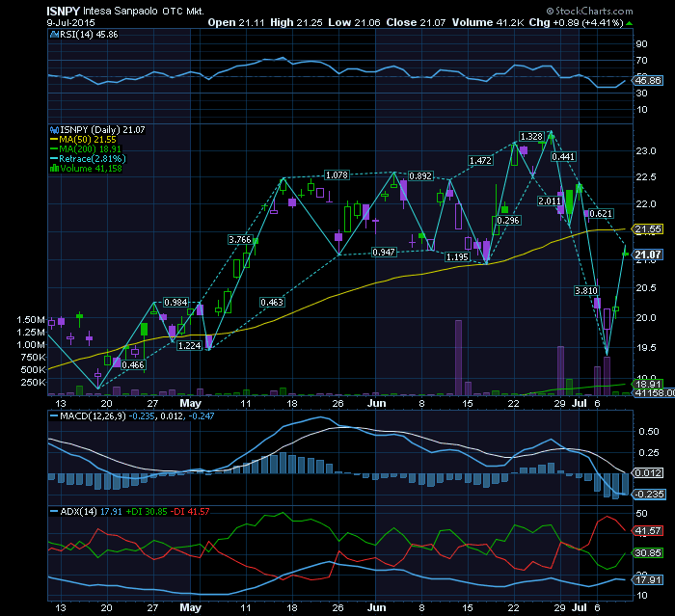Screen dimensions: 675x616
Task: Click the 18.91 MA(200) axis tag
Action: pyautogui.click(x=647, y=384)
